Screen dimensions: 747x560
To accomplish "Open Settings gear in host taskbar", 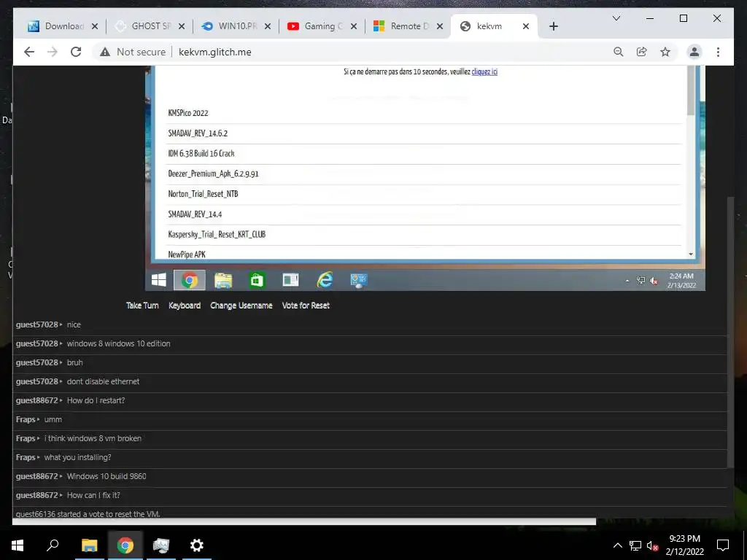I will 197,545.
